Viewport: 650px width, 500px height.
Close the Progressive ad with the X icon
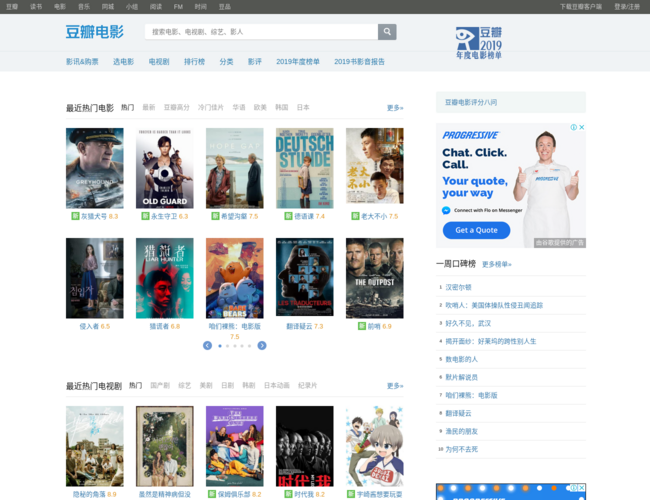[x=581, y=128]
